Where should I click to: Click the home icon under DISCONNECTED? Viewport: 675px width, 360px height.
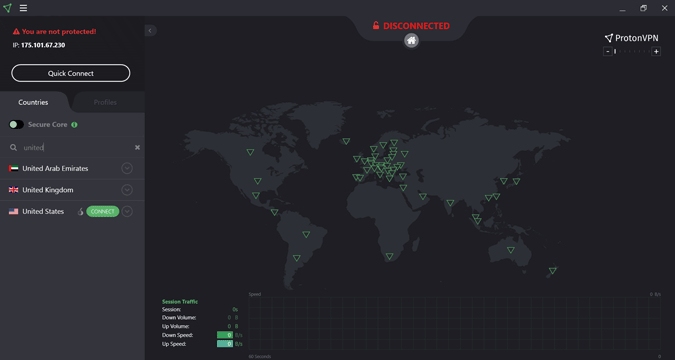point(412,40)
